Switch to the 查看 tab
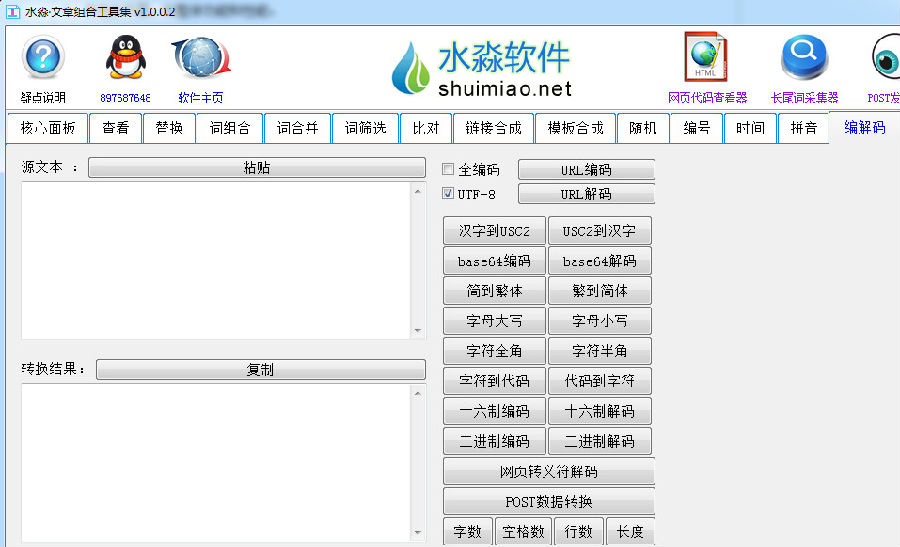The image size is (900, 547). (x=115, y=128)
